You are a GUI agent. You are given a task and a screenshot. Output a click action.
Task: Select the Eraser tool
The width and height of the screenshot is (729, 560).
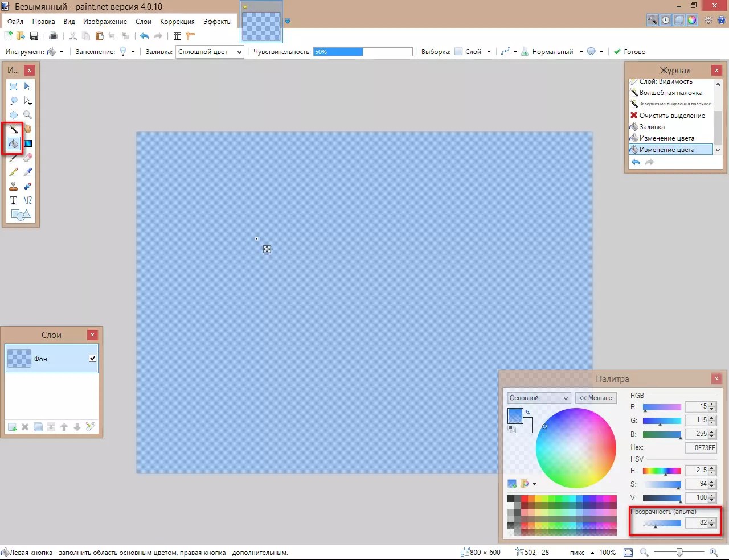[x=28, y=158]
